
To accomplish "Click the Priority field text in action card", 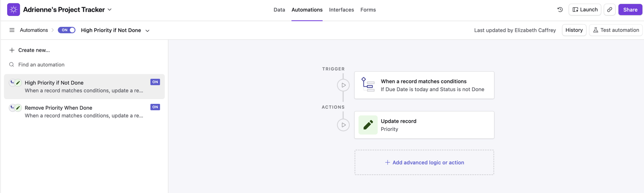I will click(390, 129).
